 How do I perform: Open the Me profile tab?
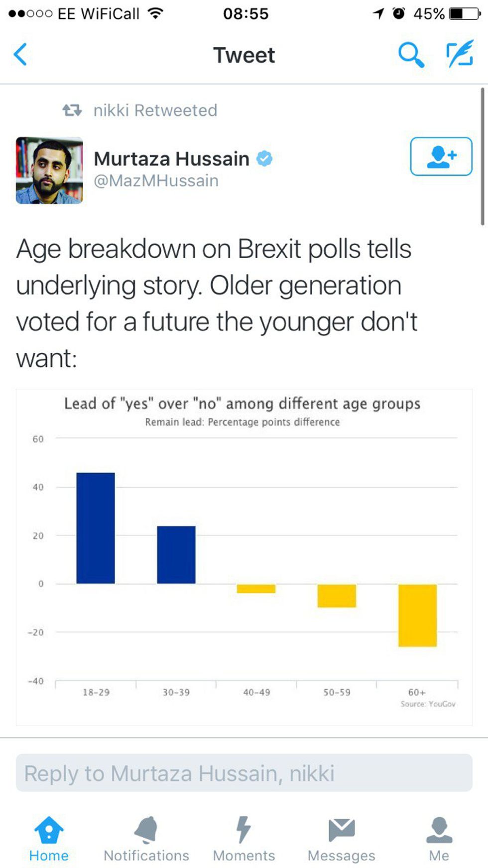click(439, 840)
